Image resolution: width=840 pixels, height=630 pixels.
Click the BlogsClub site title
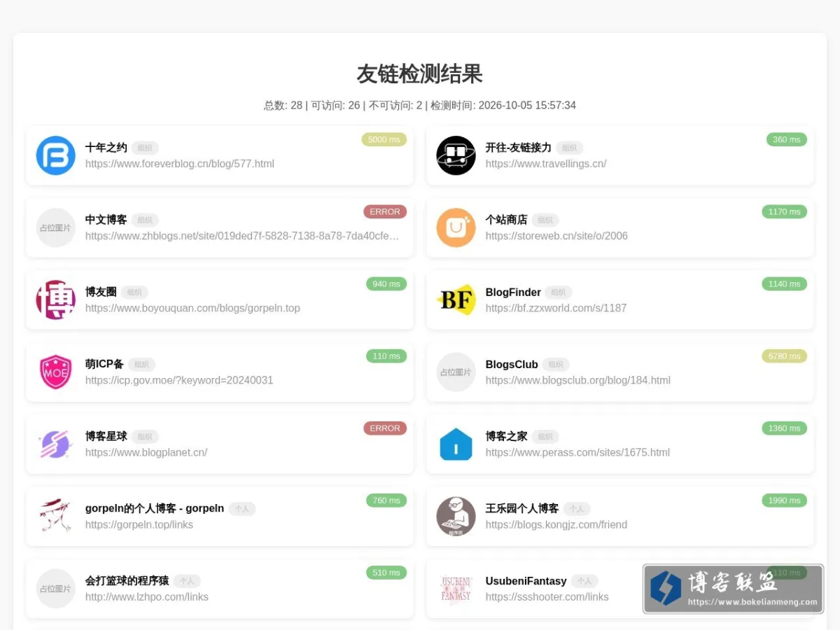tap(512, 364)
